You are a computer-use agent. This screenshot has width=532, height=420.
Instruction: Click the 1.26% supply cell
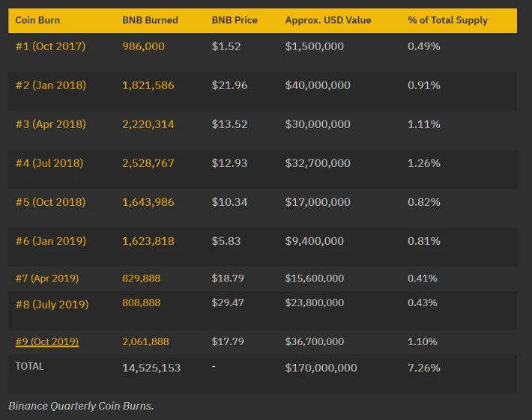[x=424, y=163]
